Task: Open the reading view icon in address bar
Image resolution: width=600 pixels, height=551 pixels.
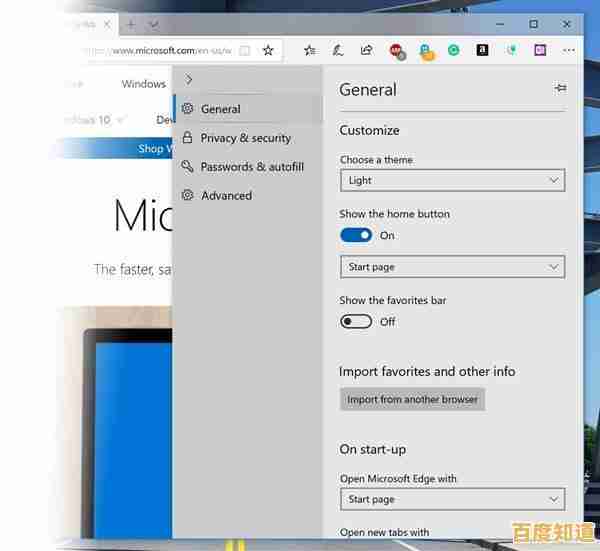Action: point(245,51)
